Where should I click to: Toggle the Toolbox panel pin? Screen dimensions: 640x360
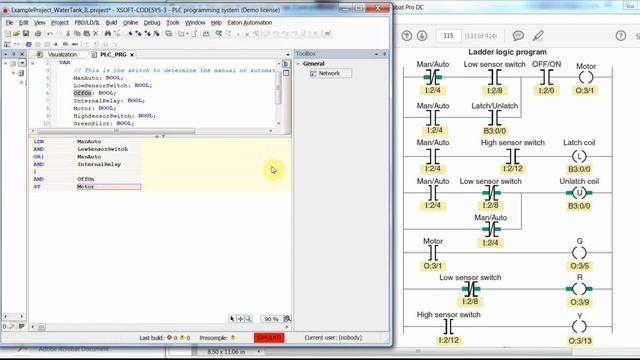tap(384, 54)
